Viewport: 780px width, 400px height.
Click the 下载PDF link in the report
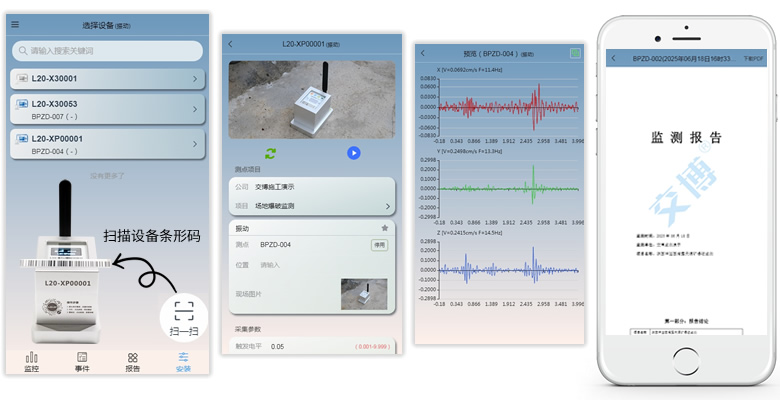coord(753,59)
